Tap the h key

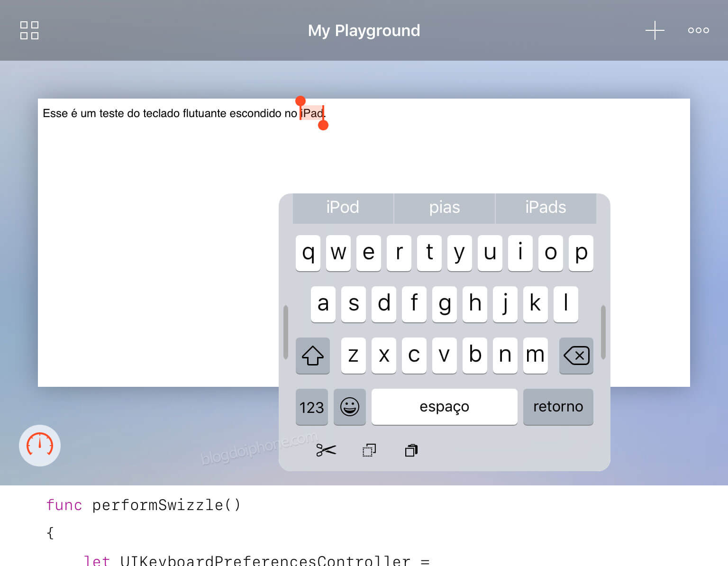click(475, 304)
